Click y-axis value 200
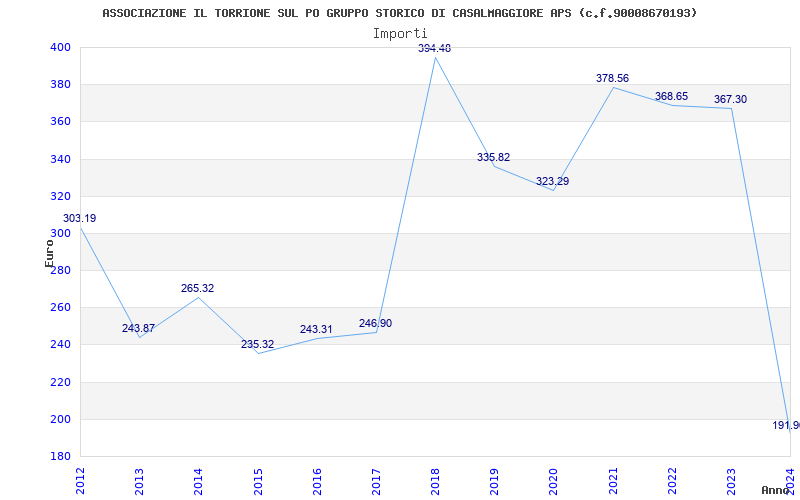Screen dimensions: 800x500 click(60, 419)
